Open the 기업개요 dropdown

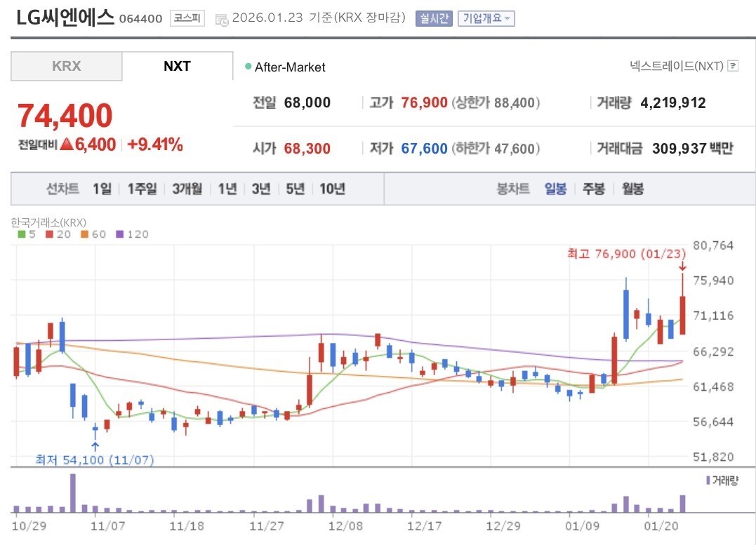click(x=486, y=18)
